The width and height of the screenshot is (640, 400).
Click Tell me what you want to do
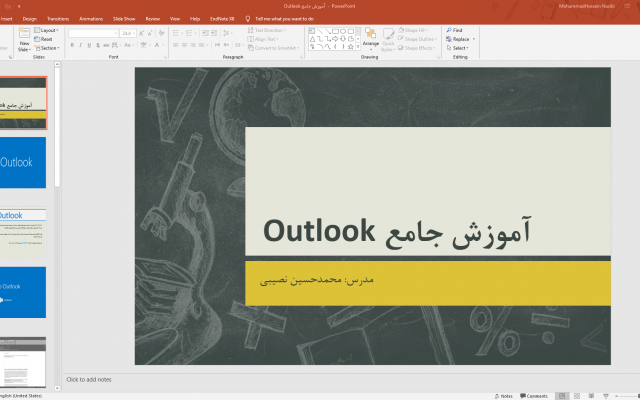point(284,19)
